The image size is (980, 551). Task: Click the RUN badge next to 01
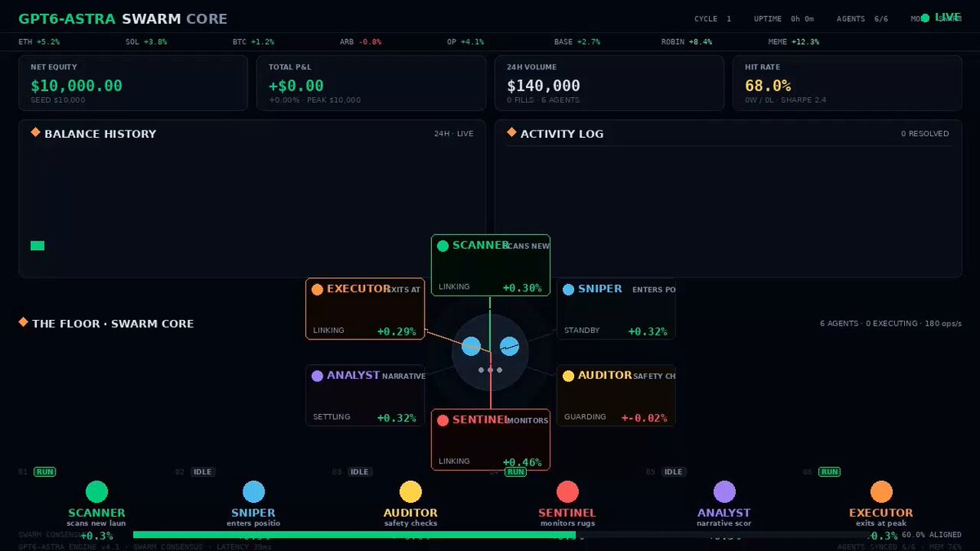pos(45,472)
